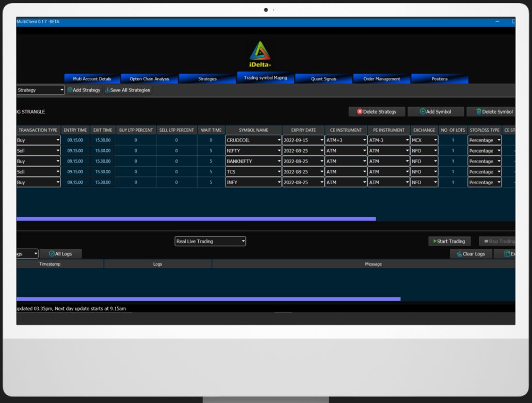Click the Timestamp log column header
532x403 pixels.
click(50, 264)
